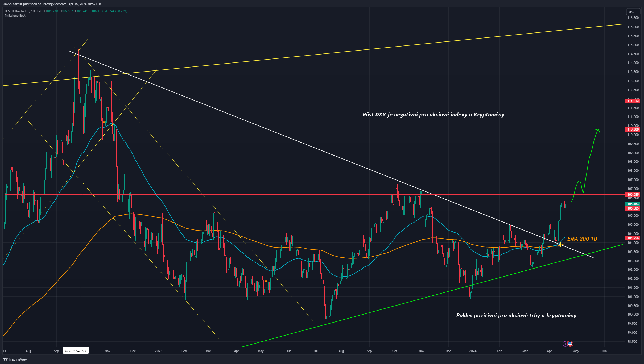Screen dimensions: 644x364
Task: Click the high value H106.182 in legend
Action: tap(66, 11)
